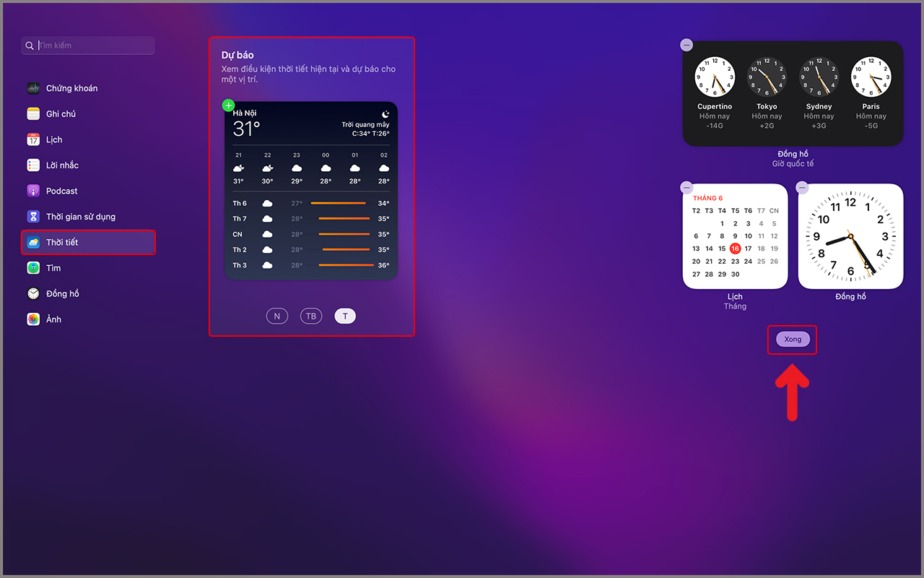Open the Lời nhắc widget category
Screen dimensions: 924x578
click(x=89, y=165)
